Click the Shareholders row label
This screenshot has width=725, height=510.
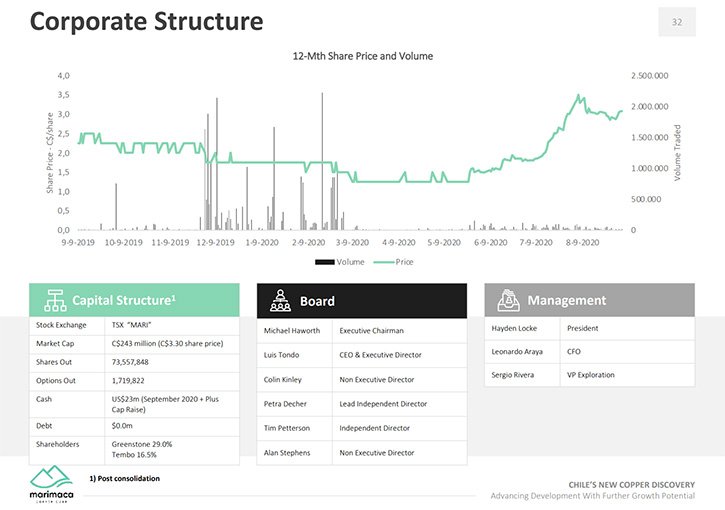(57, 444)
